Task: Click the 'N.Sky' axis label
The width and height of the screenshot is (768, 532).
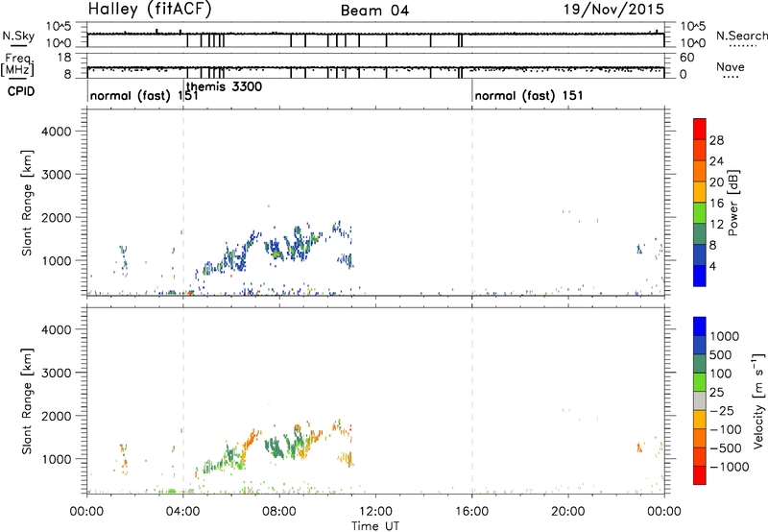Action: 18,36
